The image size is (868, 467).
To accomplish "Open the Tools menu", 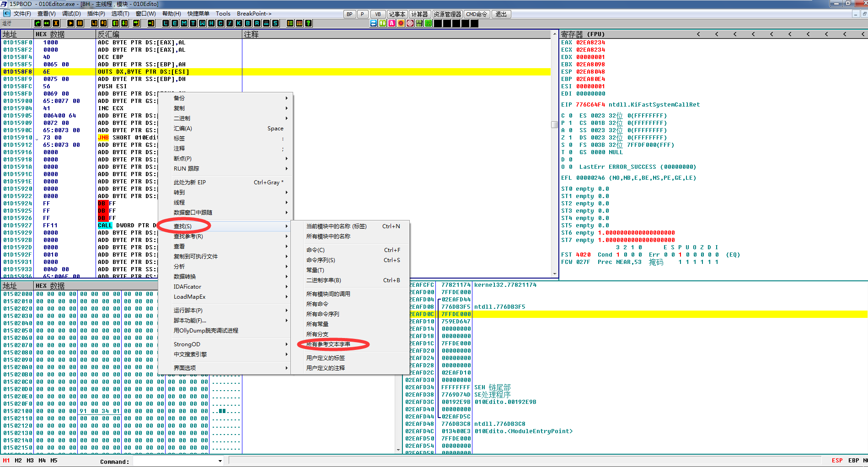I will click(x=223, y=14).
